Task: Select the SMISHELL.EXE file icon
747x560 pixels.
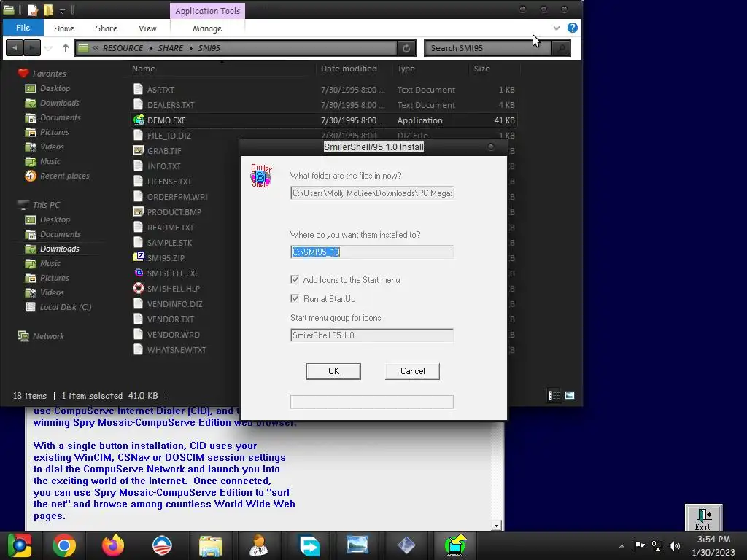Action: coord(139,273)
